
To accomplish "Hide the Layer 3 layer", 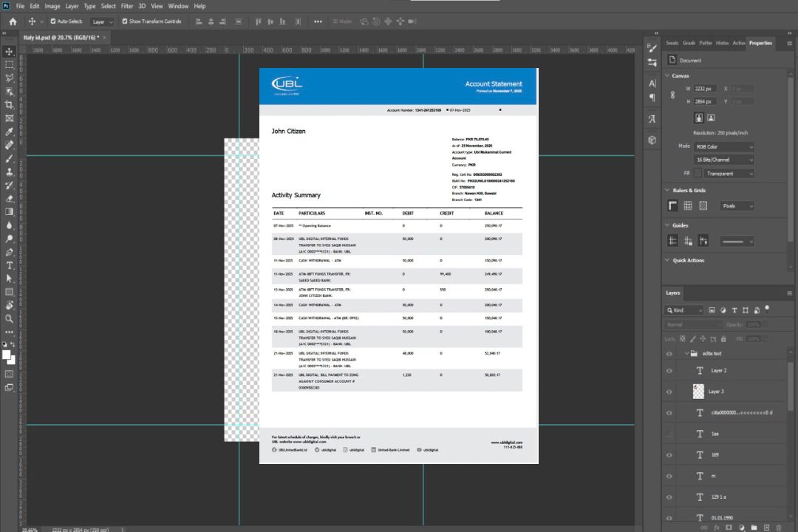I will tap(669, 392).
